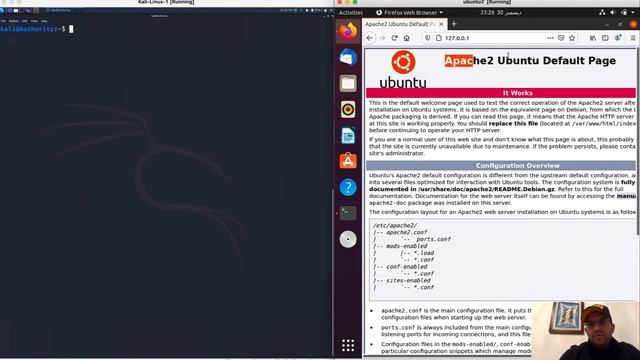The image size is (640, 360).
Task: Close the Apache2 Ubuntu Default Page tab
Action: tap(441, 24)
